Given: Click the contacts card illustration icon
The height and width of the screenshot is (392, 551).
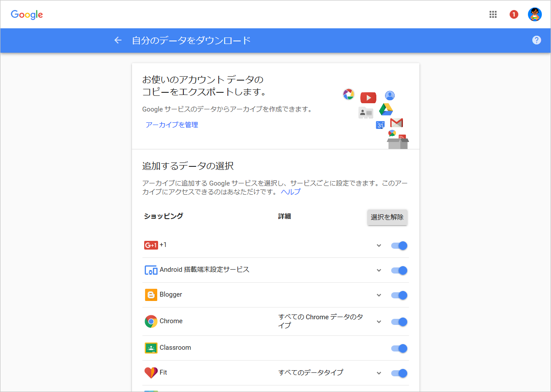Looking at the screenshot, I should click(366, 113).
